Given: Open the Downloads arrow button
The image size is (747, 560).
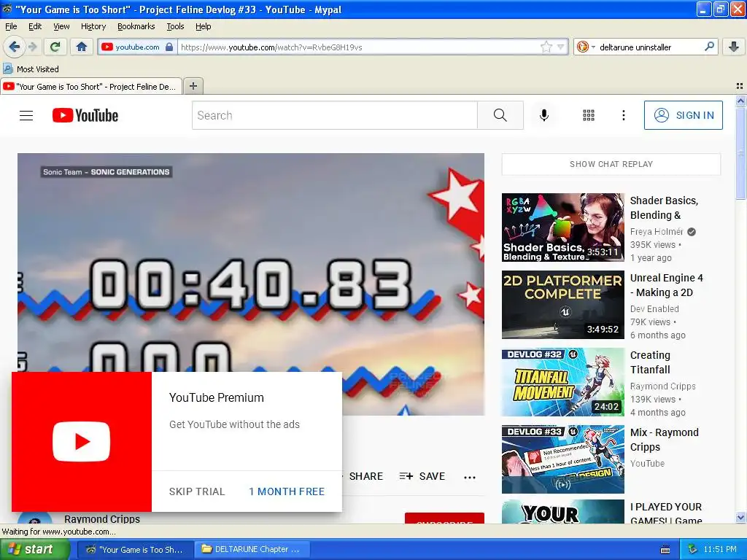Looking at the screenshot, I should click(x=734, y=47).
